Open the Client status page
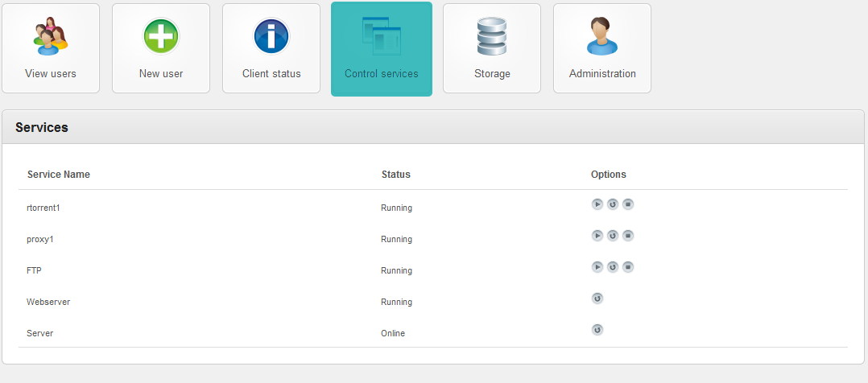Viewport: 868px width, 383px height. coord(271,48)
